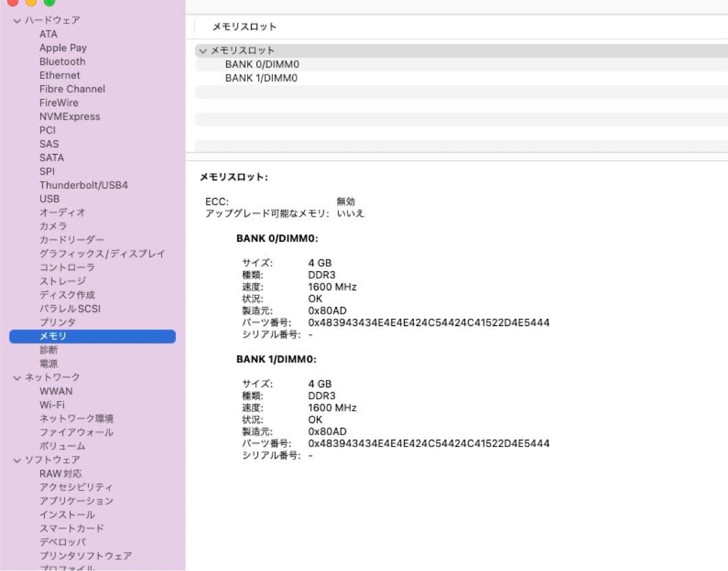
Task: Select アプリケーション under ソフトウェア
Action: [x=76, y=501]
